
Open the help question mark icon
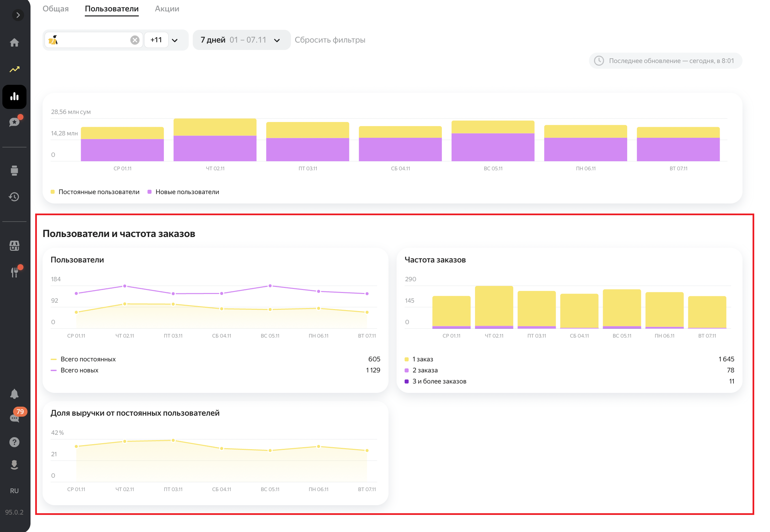pos(14,442)
